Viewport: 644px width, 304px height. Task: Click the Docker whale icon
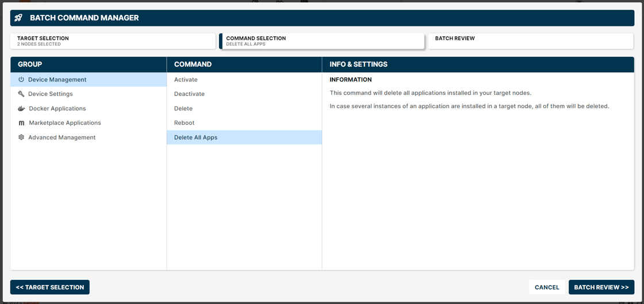[x=21, y=109]
